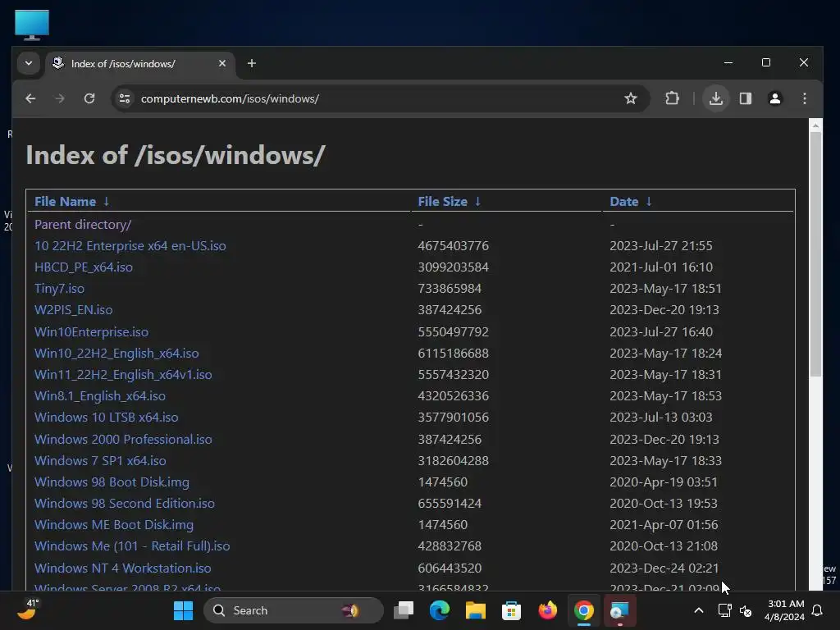Download Windows 98 Second Edition.iso
This screenshot has width=840, height=630.
(x=125, y=504)
